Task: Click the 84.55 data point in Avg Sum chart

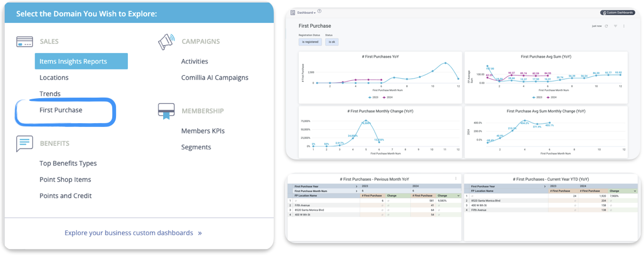Action: pyautogui.click(x=548, y=75)
